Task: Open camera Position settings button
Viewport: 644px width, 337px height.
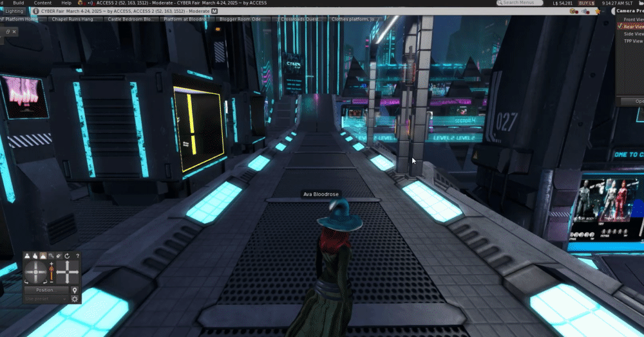Action: click(45, 290)
